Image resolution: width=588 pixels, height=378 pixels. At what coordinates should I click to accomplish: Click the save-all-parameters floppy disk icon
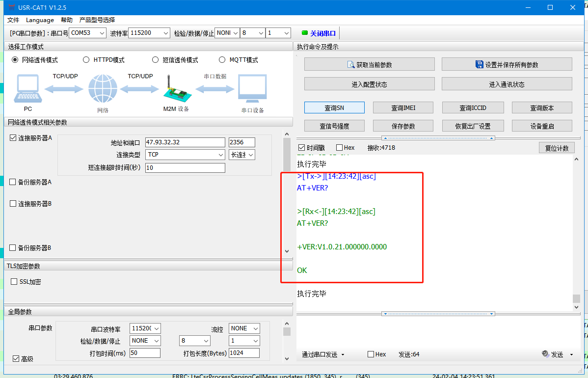coord(480,64)
